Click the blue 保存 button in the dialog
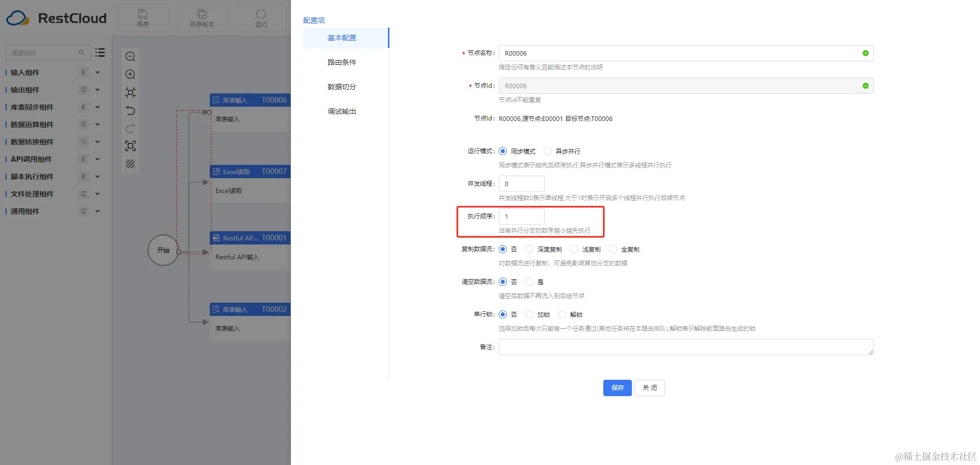 pos(618,388)
